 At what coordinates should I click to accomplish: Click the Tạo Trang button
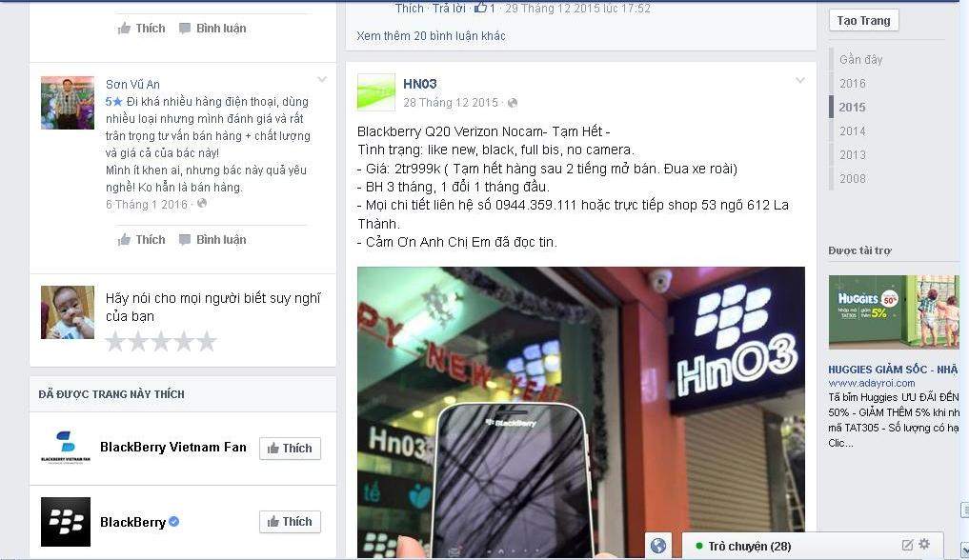[863, 20]
